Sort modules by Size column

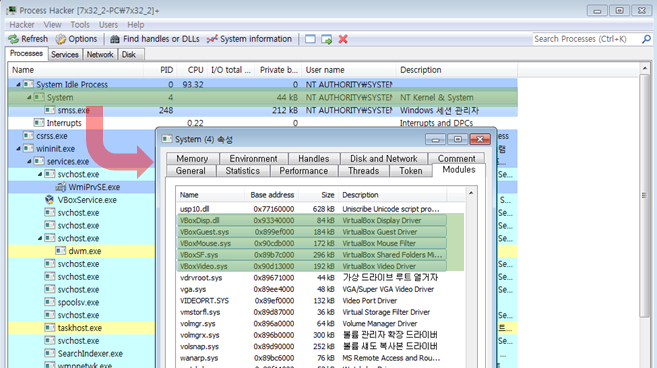click(x=318, y=195)
